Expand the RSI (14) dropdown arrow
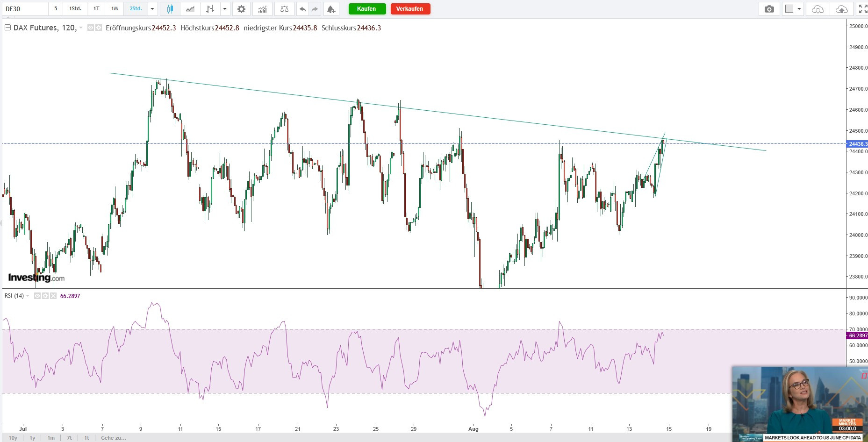 pyautogui.click(x=28, y=296)
